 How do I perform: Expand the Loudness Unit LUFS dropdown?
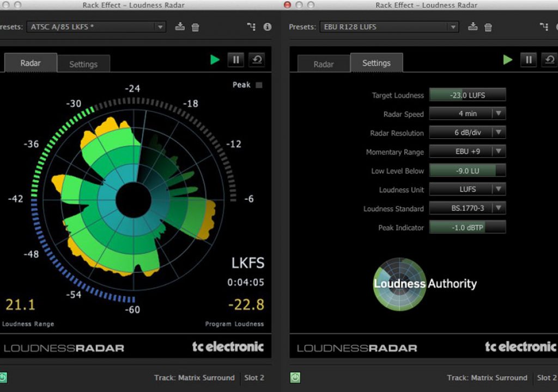(467, 189)
